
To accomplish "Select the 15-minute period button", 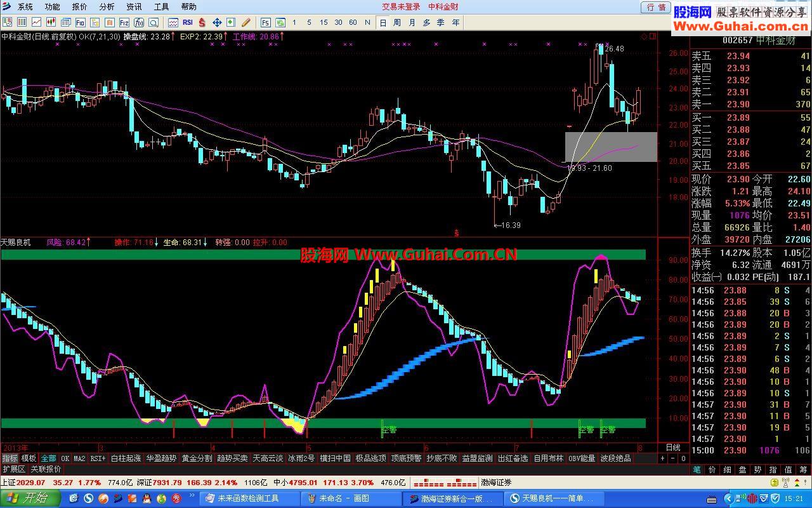I will pyautogui.click(x=324, y=22).
